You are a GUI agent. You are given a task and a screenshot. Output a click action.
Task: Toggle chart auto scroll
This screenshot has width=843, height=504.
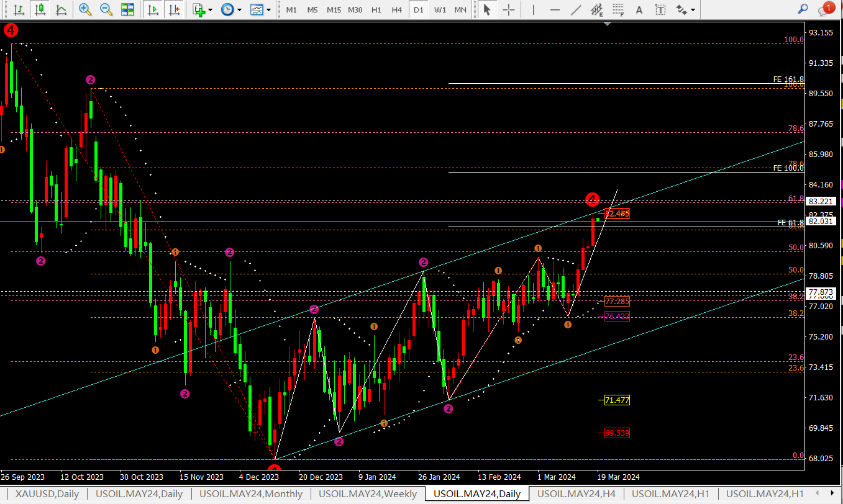[153, 9]
